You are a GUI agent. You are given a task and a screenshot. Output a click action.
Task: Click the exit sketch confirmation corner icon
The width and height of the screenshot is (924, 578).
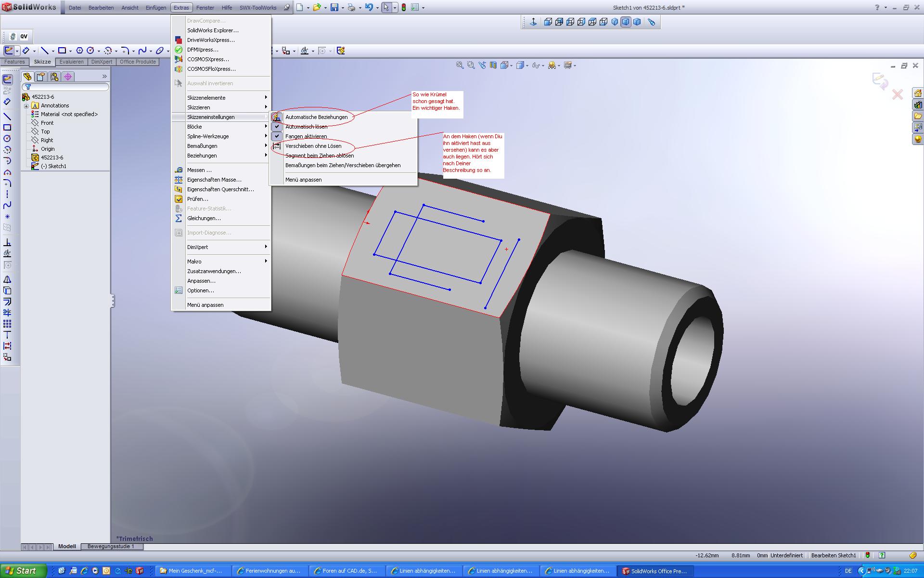point(880,81)
